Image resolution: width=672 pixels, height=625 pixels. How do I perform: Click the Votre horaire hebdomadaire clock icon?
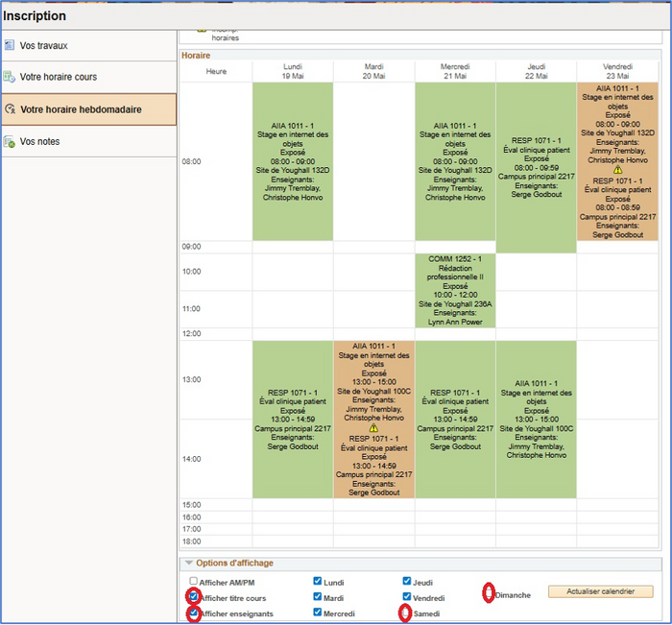point(10,109)
